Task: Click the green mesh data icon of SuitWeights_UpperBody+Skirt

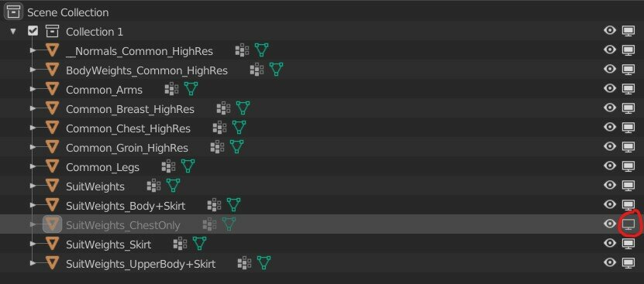Action: pyautogui.click(x=263, y=262)
